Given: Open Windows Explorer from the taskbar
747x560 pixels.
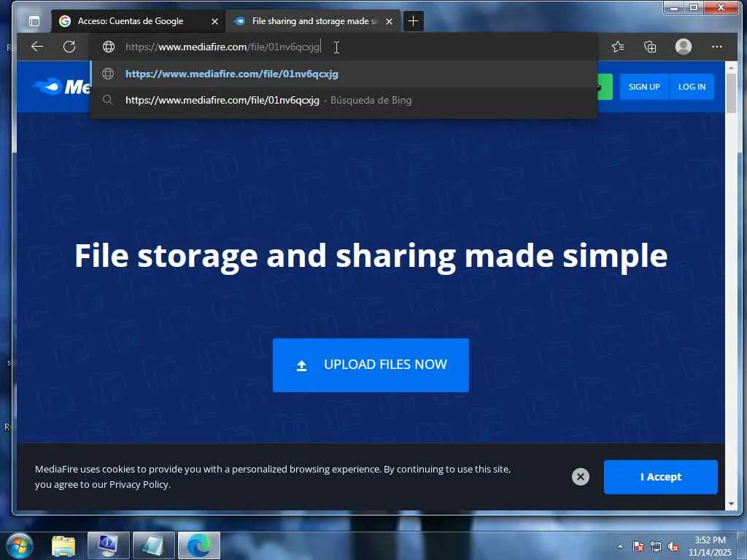Looking at the screenshot, I should click(63, 545).
